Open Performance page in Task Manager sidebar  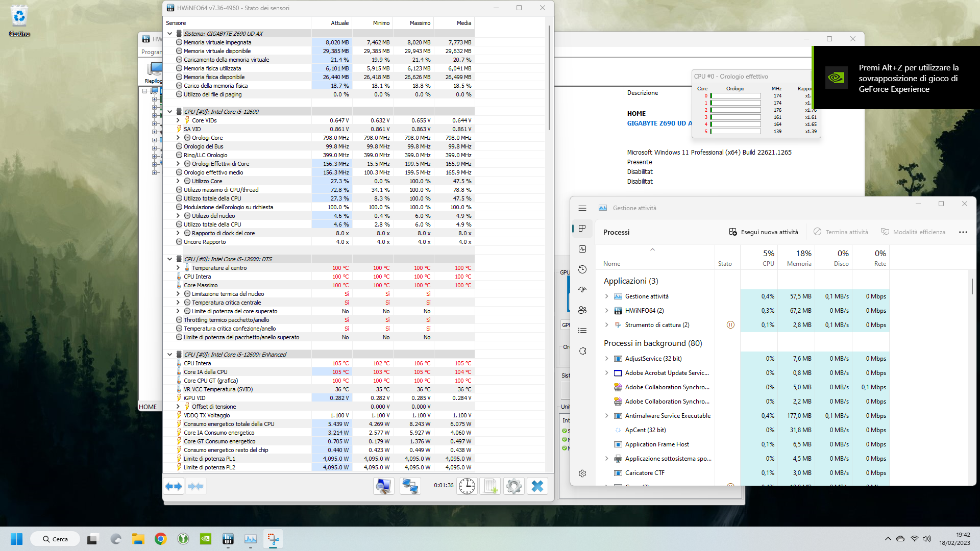point(582,249)
